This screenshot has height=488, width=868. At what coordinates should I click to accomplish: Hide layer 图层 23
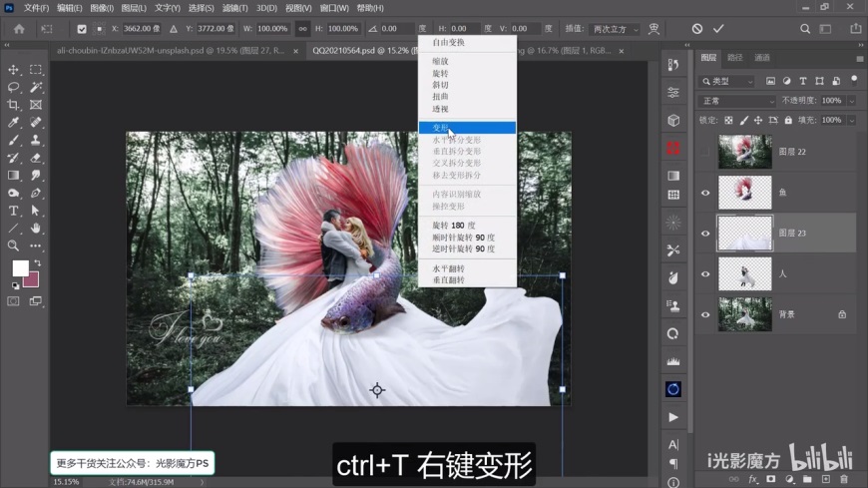pyautogui.click(x=705, y=234)
